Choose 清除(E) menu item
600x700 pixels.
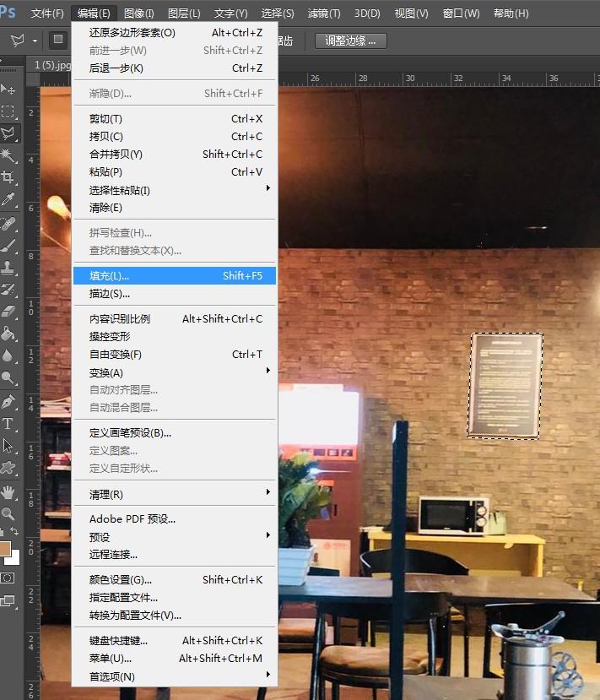[x=175, y=208]
